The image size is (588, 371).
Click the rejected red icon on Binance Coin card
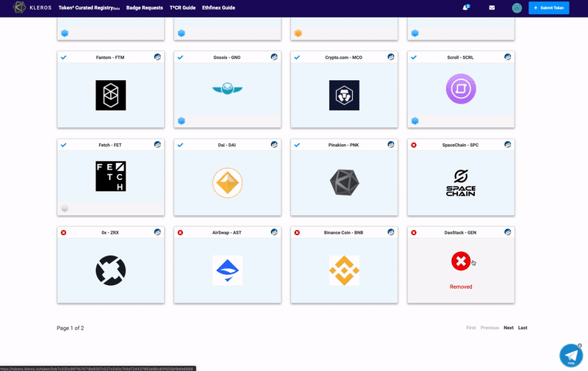tap(297, 233)
